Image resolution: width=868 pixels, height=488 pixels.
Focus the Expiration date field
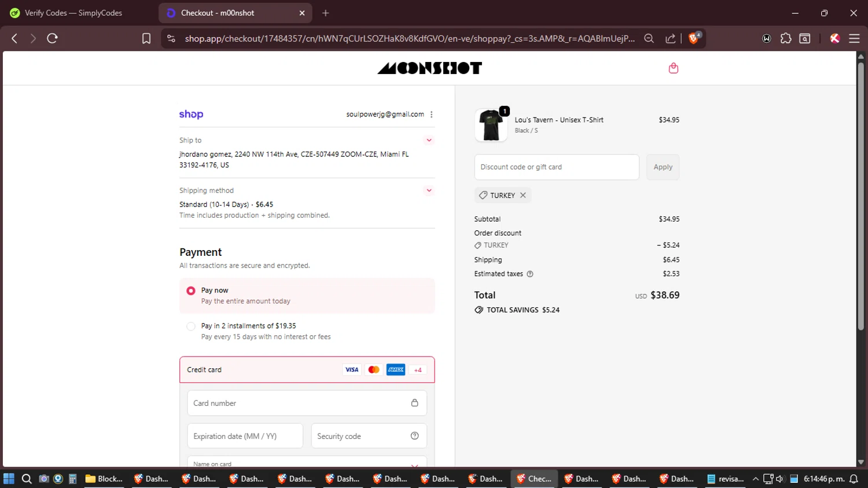pyautogui.click(x=245, y=436)
